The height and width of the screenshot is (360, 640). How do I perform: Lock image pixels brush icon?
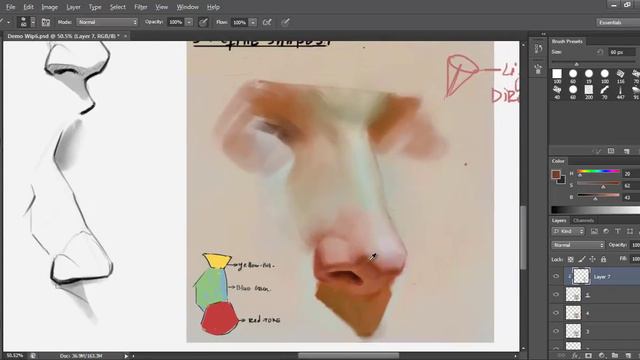click(x=582, y=259)
